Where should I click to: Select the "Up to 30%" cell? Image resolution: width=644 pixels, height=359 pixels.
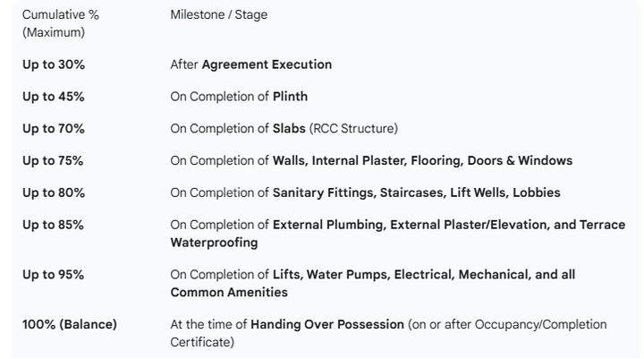click(x=53, y=64)
